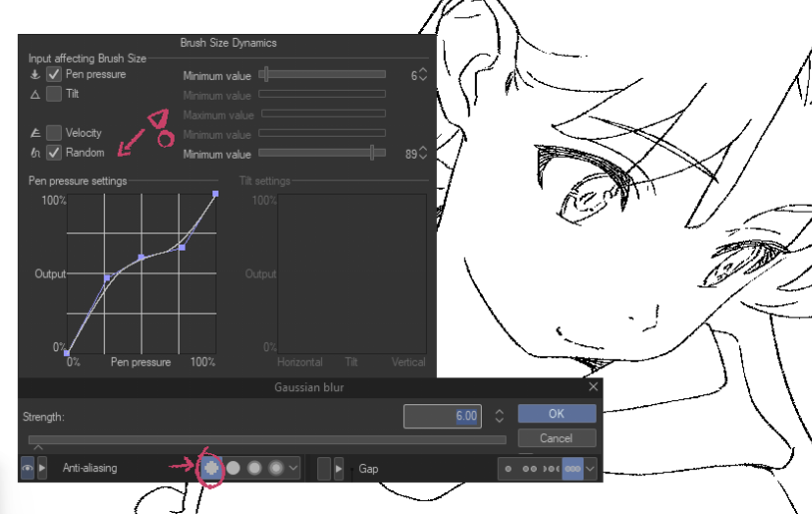Choose the largest gap close option

pyautogui.click(x=573, y=469)
